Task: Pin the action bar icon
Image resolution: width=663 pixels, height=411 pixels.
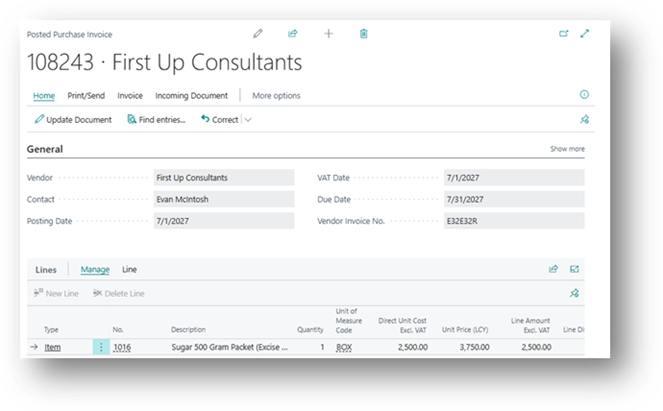Action: pyautogui.click(x=584, y=120)
